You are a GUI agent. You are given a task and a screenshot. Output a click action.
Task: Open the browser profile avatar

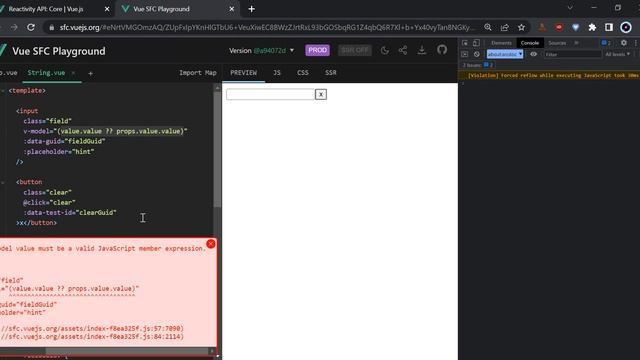point(626,27)
